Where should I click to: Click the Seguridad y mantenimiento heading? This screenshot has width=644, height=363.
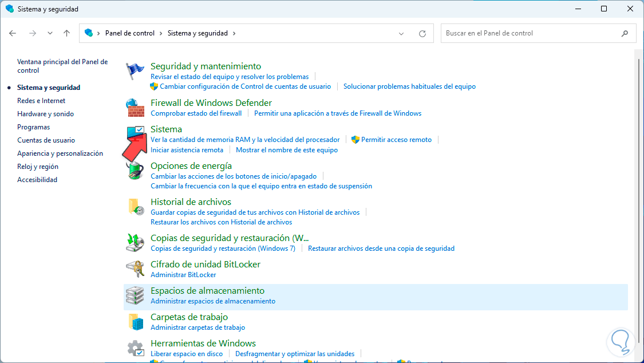[206, 66]
